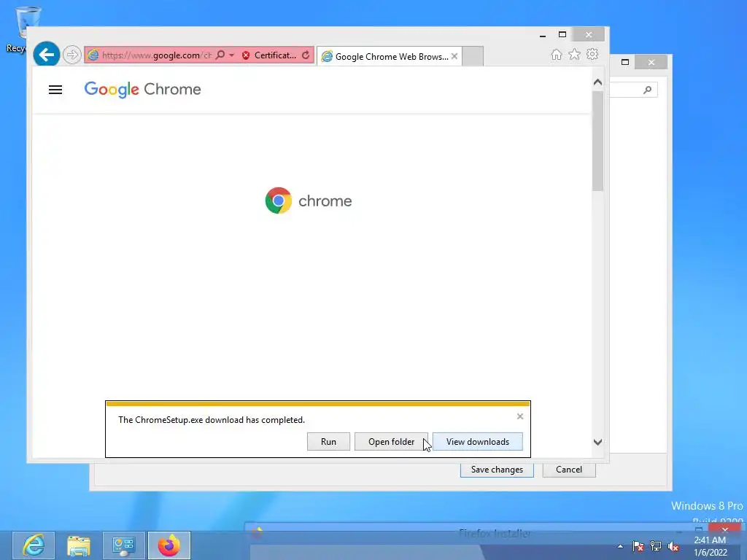Viewport: 747px width, 560px height.
Task: Open Internet Explorer from taskbar
Action: tap(34, 545)
